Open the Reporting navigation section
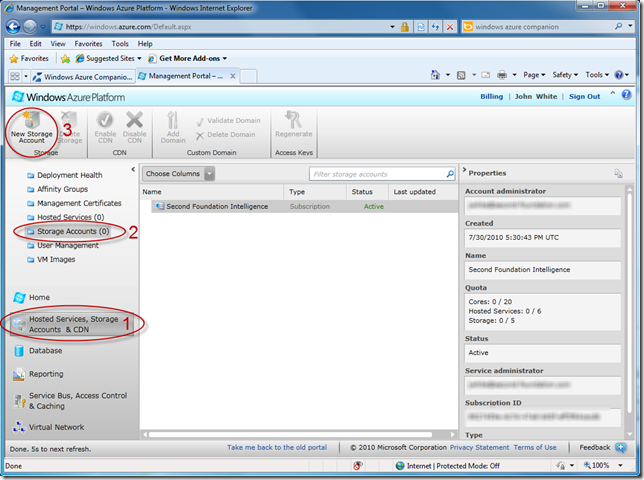Image resolution: width=644 pixels, height=480 pixels. (x=38, y=374)
